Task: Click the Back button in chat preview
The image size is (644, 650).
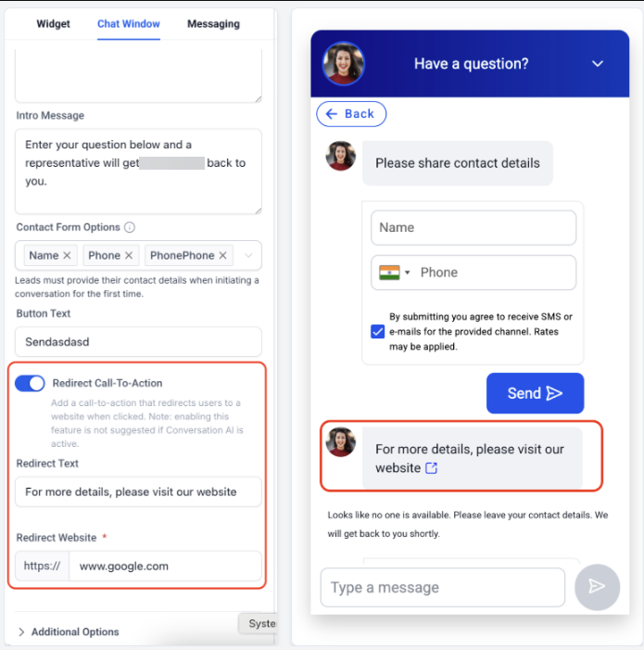Action: pyautogui.click(x=351, y=114)
